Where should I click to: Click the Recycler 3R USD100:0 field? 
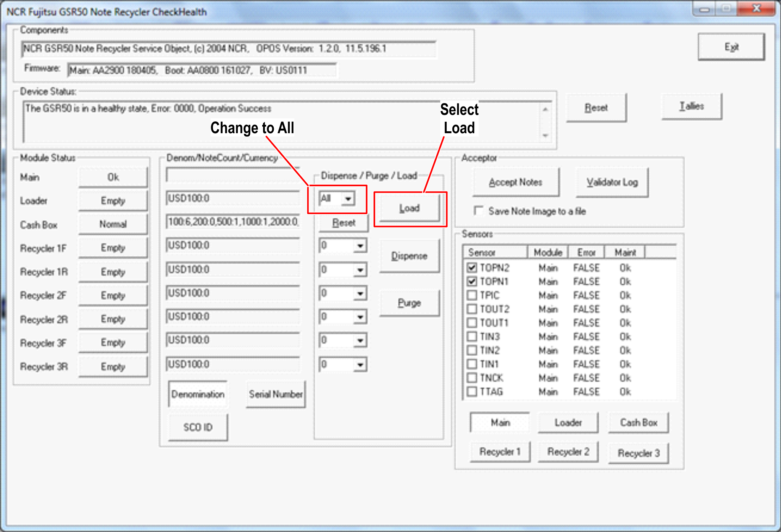233,364
